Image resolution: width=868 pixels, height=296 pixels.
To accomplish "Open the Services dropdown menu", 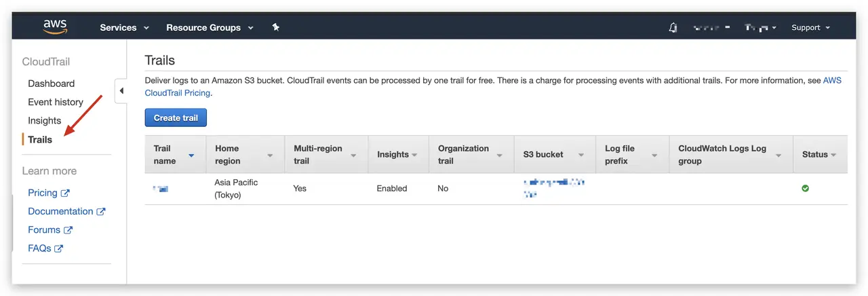I will click(125, 28).
